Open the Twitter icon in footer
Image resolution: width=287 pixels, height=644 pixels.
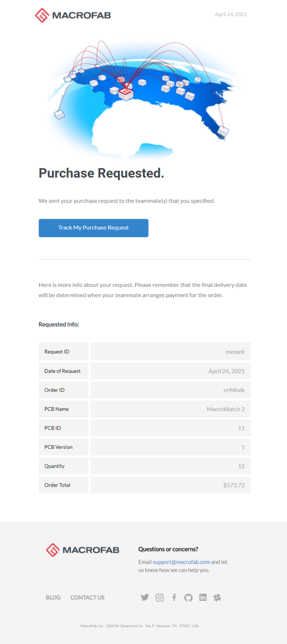click(x=145, y=597)
